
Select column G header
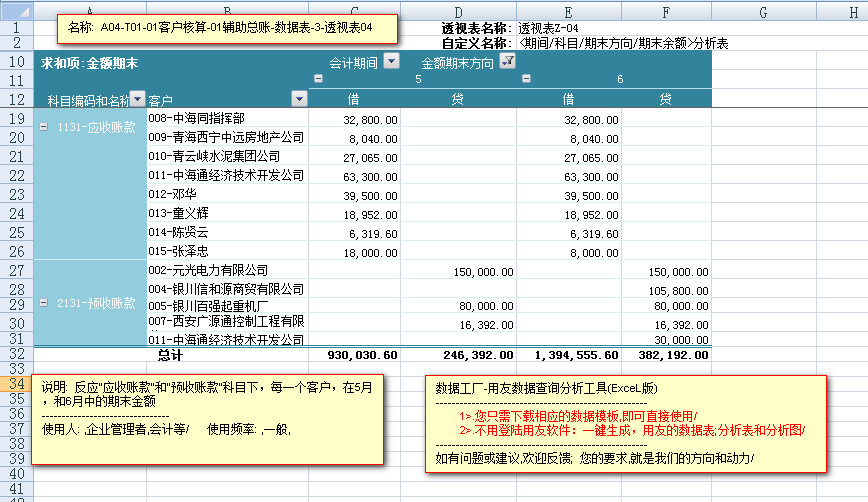tap(764, 11)
